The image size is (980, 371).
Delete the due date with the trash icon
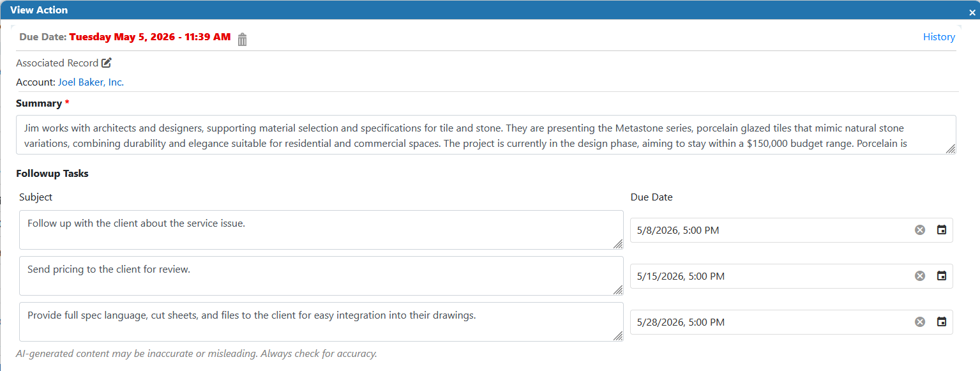[242, 39]
